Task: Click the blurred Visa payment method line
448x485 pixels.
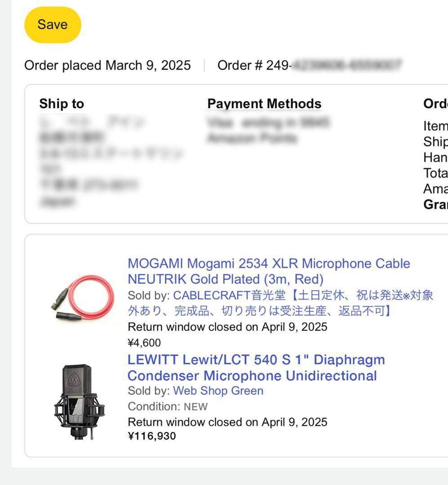Action: tap(268, 122)
